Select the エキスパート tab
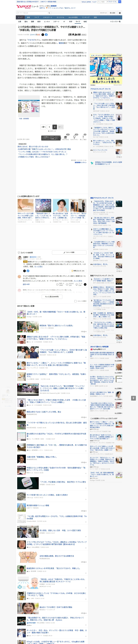The image size is (138, 644). tap(48, 17)
